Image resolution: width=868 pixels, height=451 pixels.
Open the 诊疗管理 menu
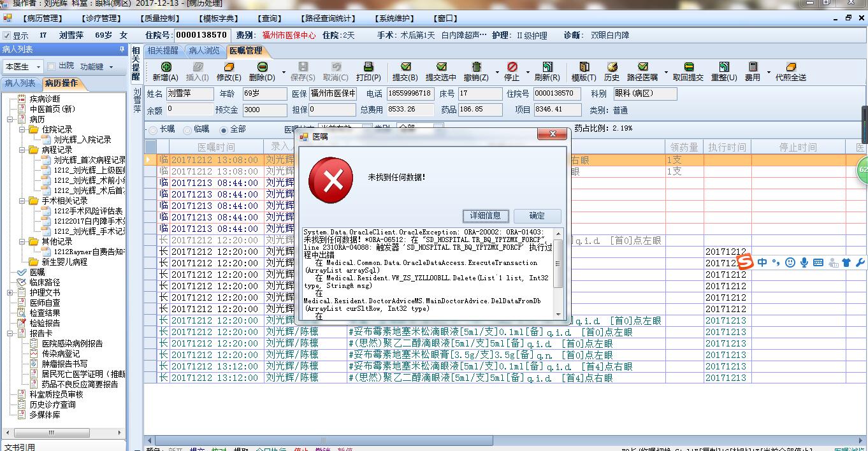(x=101, y=19)
